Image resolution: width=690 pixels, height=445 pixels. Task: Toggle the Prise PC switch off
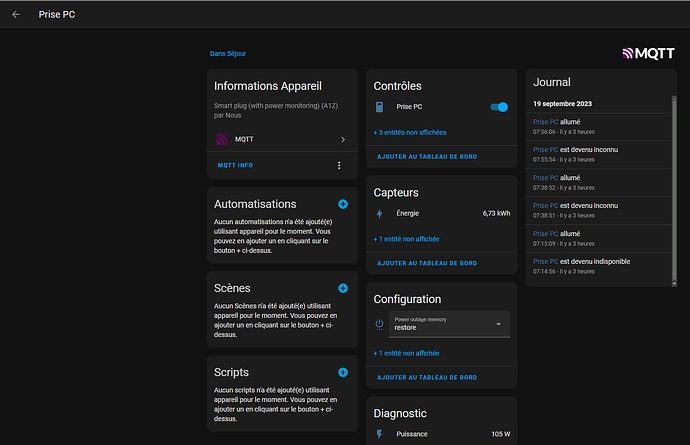tap(499, 107)
